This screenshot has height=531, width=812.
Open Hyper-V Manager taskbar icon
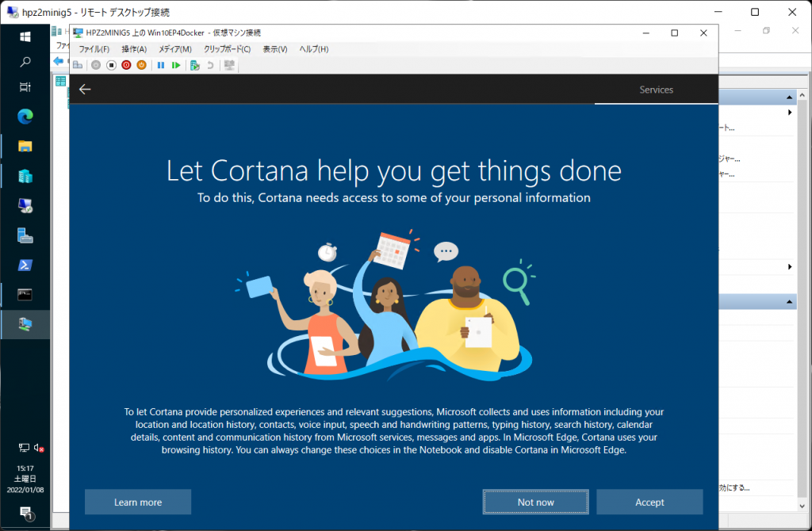[x=25, y=177]
